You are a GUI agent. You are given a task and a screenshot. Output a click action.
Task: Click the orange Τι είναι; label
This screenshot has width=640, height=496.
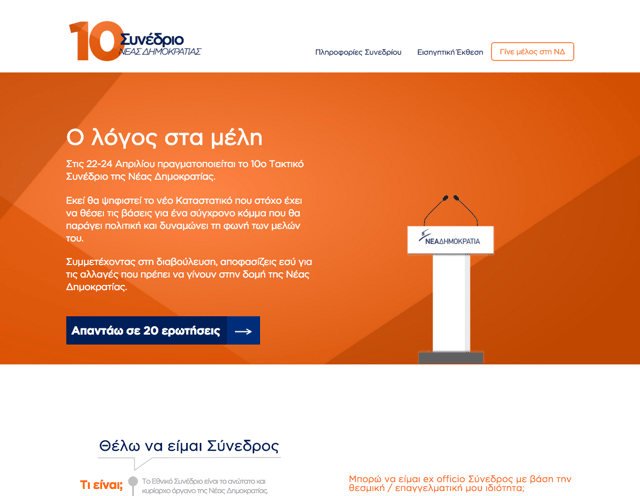(x=101, y=485)
